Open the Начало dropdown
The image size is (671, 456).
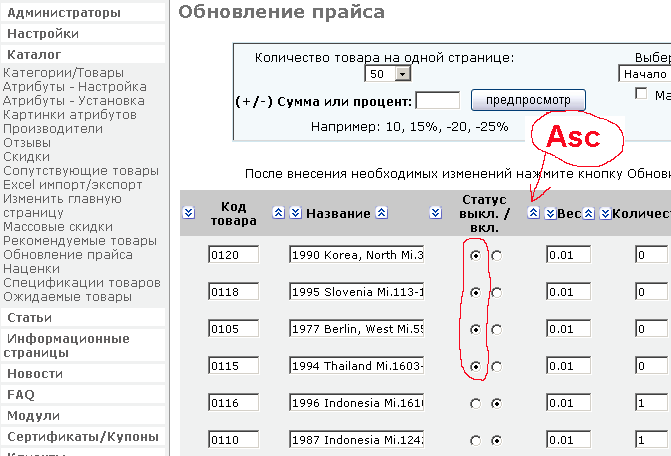click(x=644, y=74)
